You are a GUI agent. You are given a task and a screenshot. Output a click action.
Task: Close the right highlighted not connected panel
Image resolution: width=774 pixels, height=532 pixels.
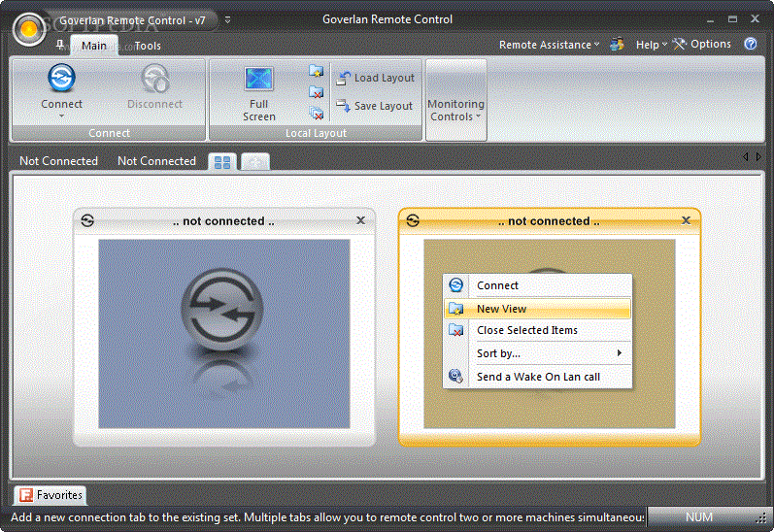(x=687, y=220)
